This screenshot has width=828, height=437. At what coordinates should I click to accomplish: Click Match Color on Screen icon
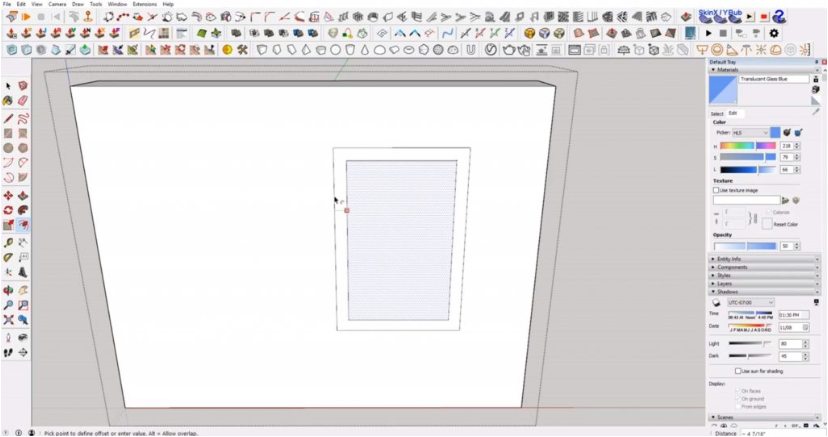798,132
